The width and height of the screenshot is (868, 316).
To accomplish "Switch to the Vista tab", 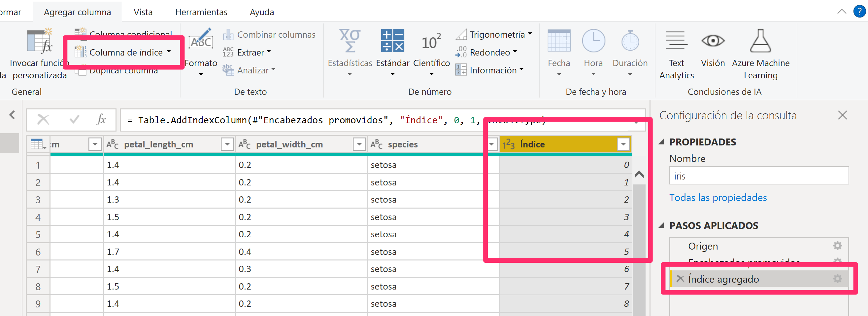I will [143, 12].
